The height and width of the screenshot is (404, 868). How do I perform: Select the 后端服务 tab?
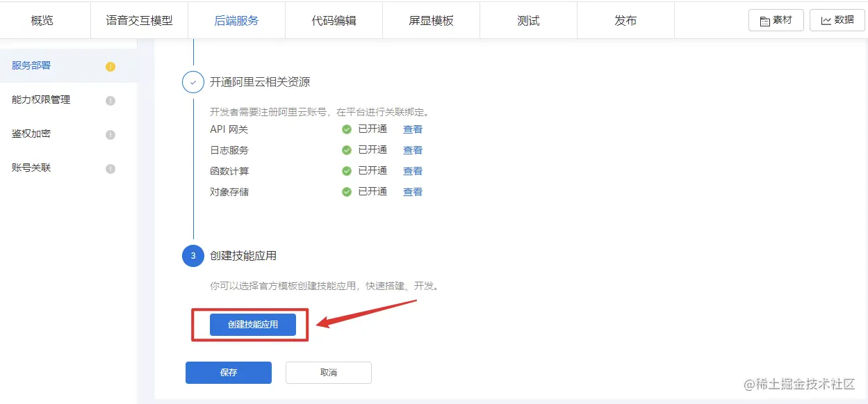(x=236, y=20)
